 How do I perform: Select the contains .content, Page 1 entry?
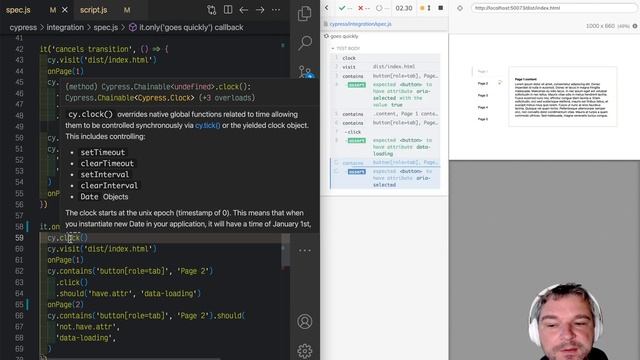(x=385, y=114)
